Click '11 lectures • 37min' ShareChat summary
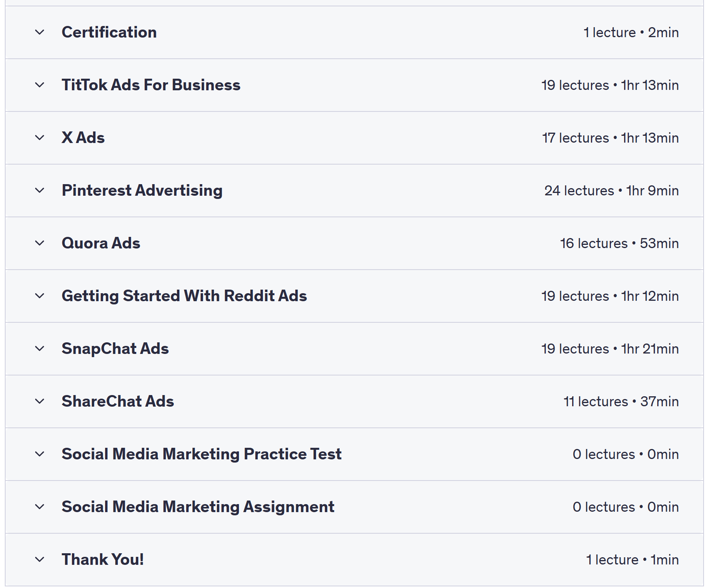This screenshot has width=708, height=588. click(x=621, y=401)
